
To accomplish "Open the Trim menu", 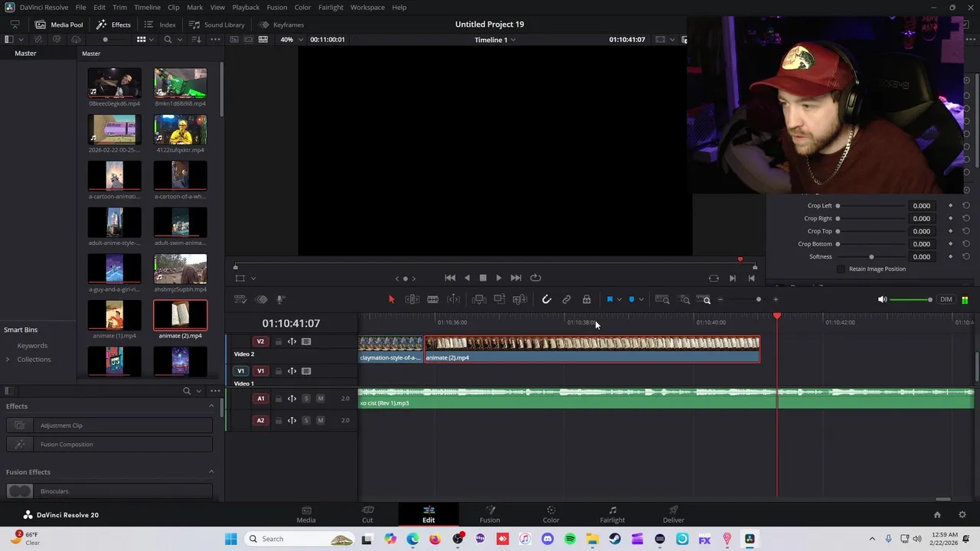I will point(119,7).
